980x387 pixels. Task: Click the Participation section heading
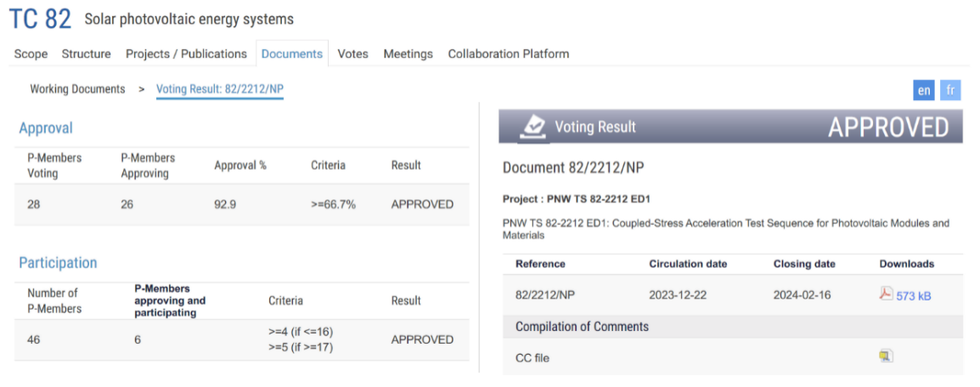(58, 263)
